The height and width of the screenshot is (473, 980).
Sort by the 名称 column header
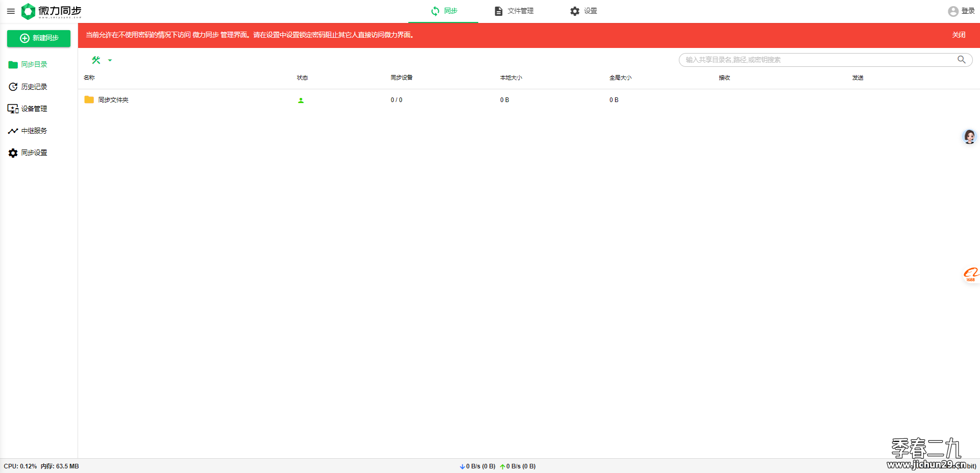[89, 78]
